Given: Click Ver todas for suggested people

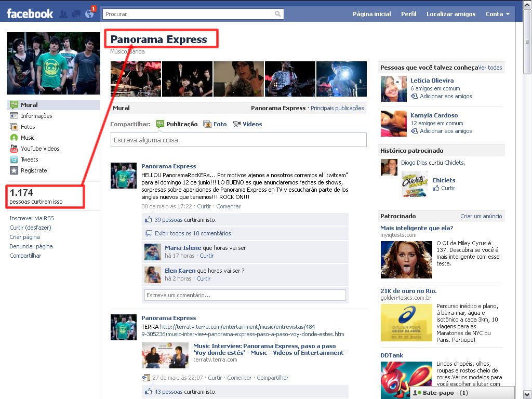Looking at the screenshot, I should click(490, 68).
